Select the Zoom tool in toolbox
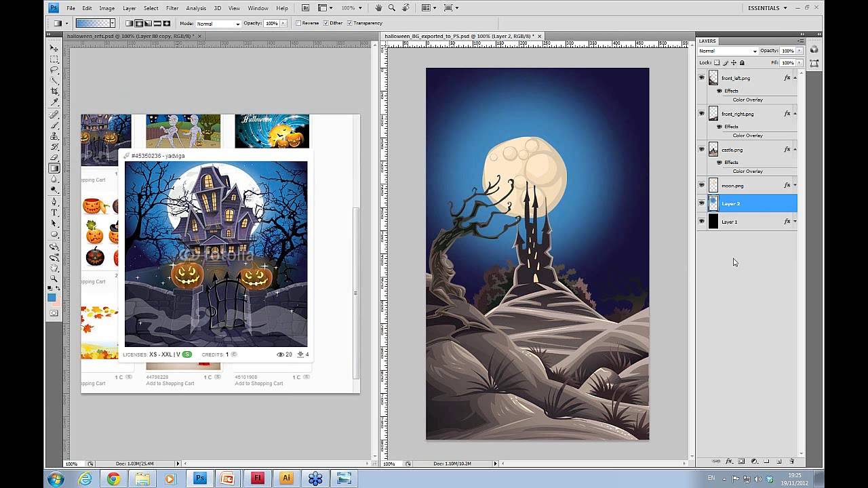 point(54,279)
